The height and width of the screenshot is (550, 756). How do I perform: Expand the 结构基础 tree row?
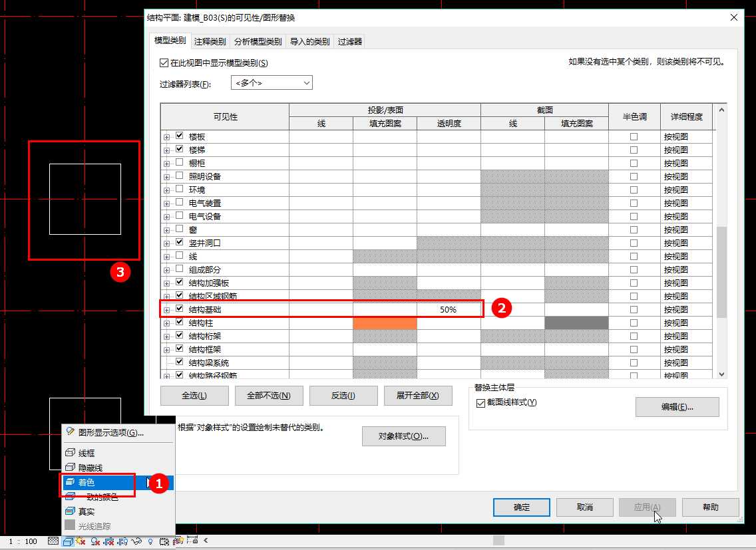pos(167,310)
